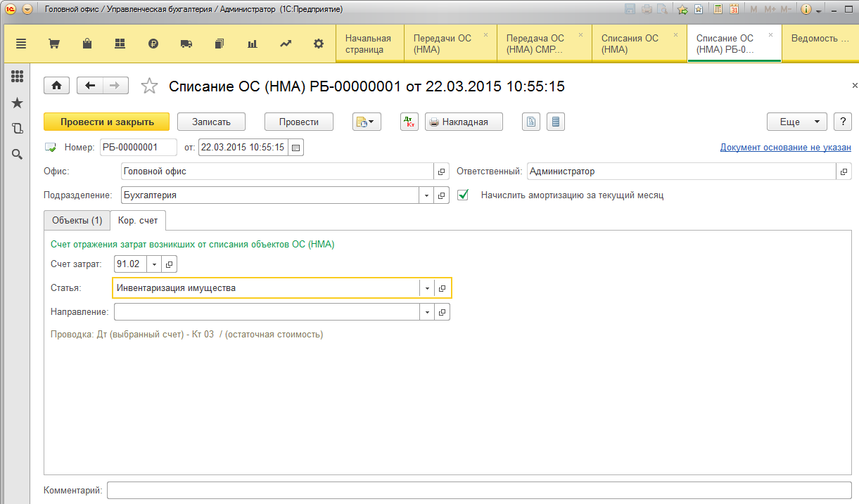The width and height of the screenshot is (859, 504).
Task: Open history scroll icon in sidebar
Action: click(x=18, y=129)
